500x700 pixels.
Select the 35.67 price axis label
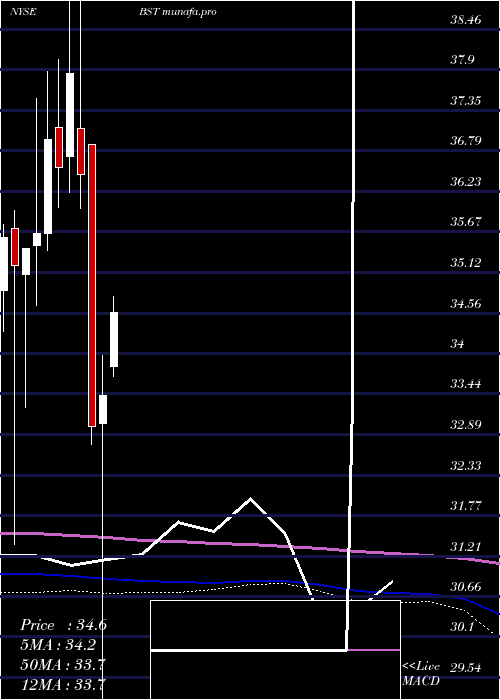click(x=466, y=222)
